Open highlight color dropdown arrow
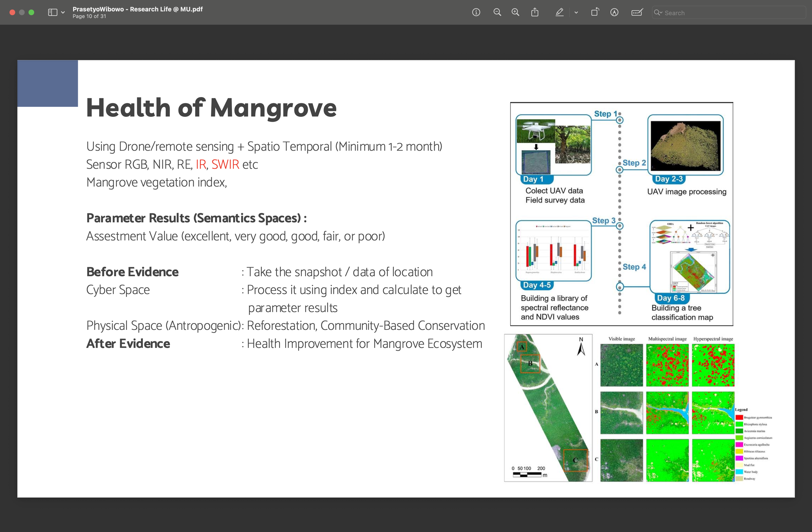The width and height of the screenshot is (812, 532). tap(576, 13)
